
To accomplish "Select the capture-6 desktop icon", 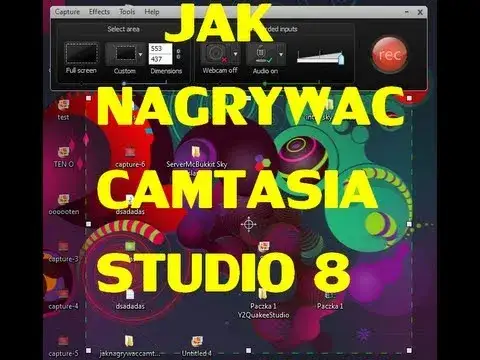I will 130,157.
